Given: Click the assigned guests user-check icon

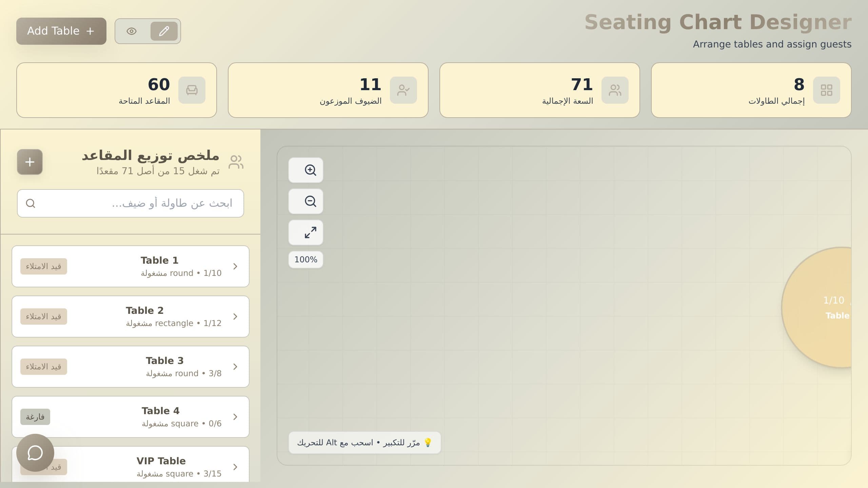Looking at the screenshot, I should click(403, 90).
